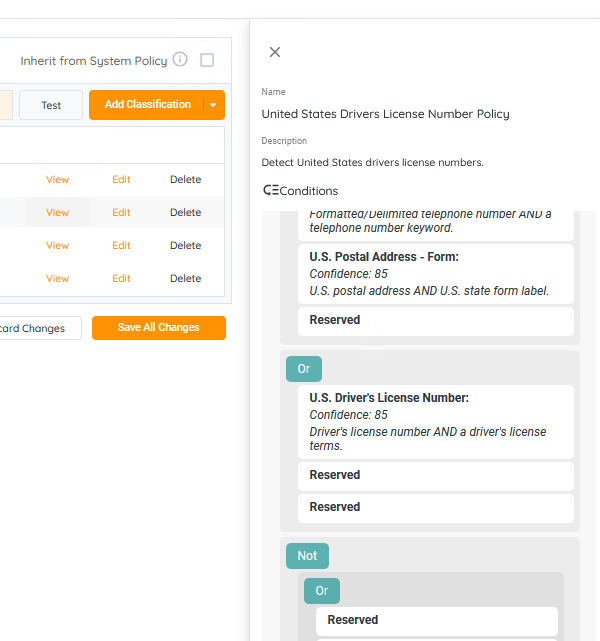The image size is (600, 641).
Task: Edit the second classification row
Action: 121,213
